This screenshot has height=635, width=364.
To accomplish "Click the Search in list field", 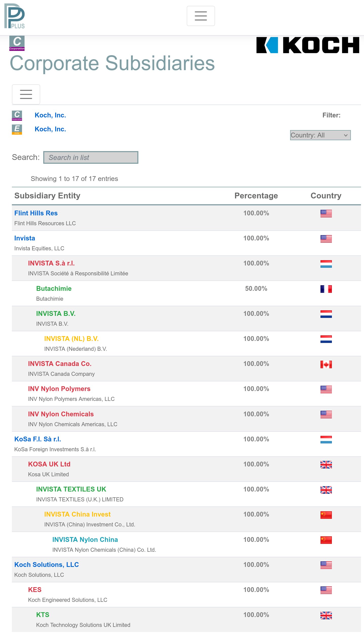I will 91,157.
